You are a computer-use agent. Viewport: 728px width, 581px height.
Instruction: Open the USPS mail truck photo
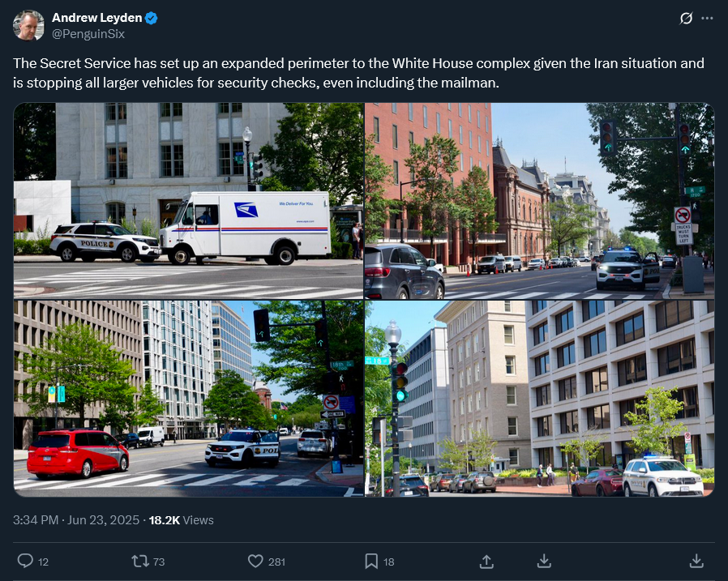tap(189, 200)
